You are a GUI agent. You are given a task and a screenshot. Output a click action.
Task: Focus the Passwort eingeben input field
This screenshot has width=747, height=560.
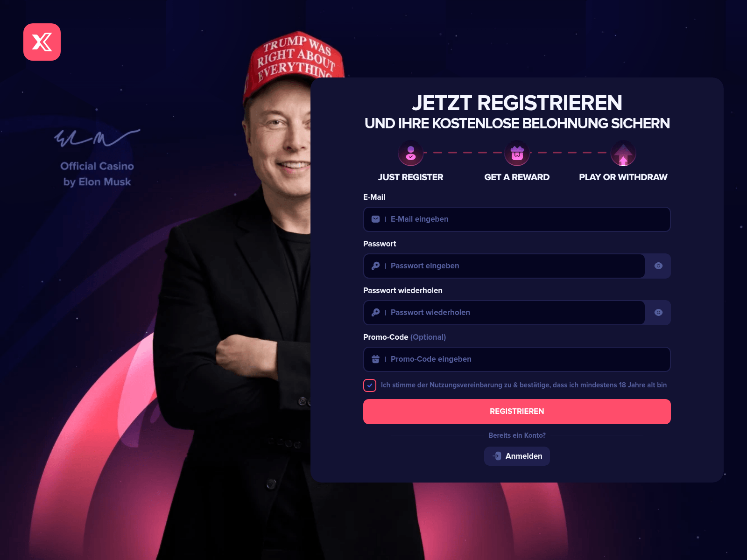[504, 266]
